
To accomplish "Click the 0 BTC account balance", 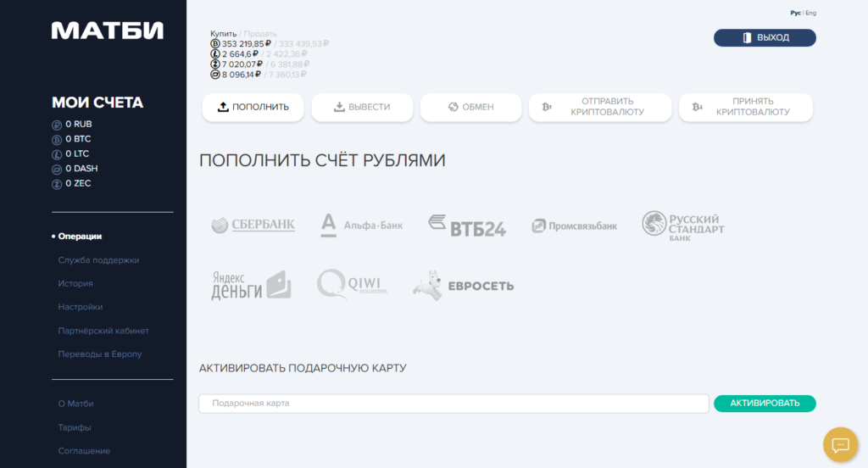I will coord(78,139).
